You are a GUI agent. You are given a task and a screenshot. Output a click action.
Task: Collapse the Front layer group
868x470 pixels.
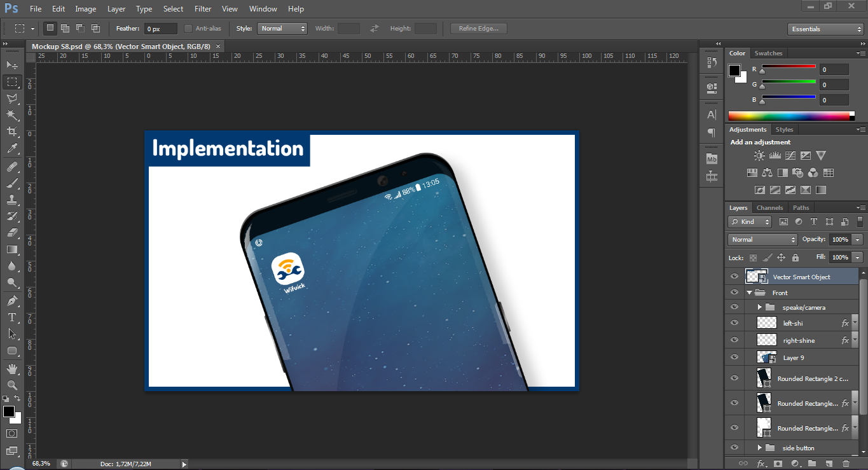point(750,293)
